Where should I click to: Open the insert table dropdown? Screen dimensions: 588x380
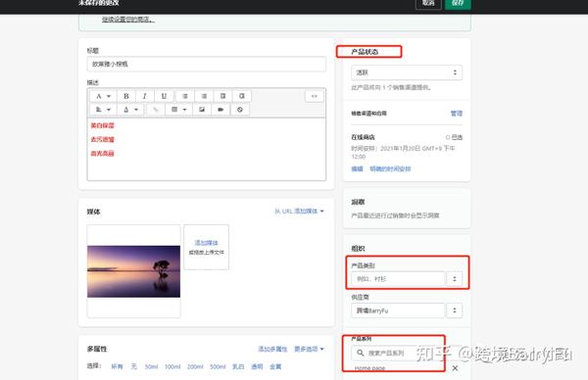[178, 110]
